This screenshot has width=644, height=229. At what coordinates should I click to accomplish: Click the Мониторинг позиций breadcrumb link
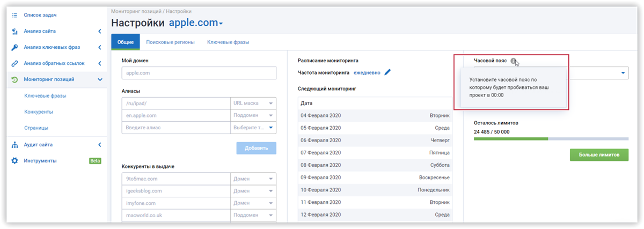point(137,11)
